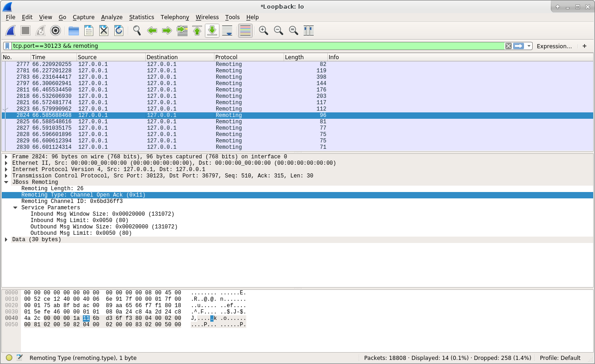Expand the Ethernet II tree node

(6, 163)
